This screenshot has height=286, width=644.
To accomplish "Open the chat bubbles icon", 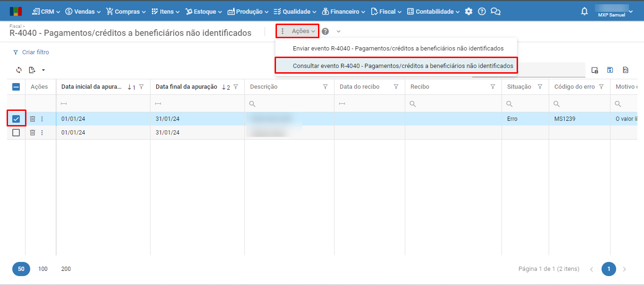I will 495,11.
